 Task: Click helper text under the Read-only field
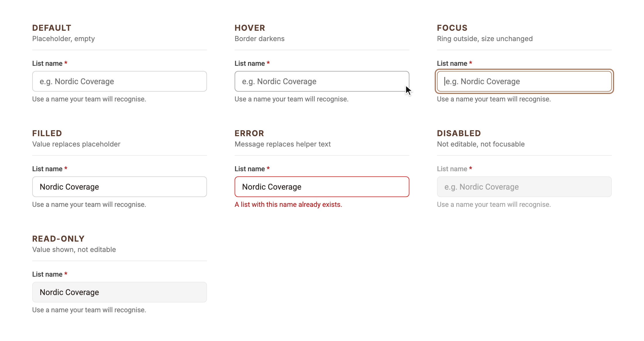(89, 310)
